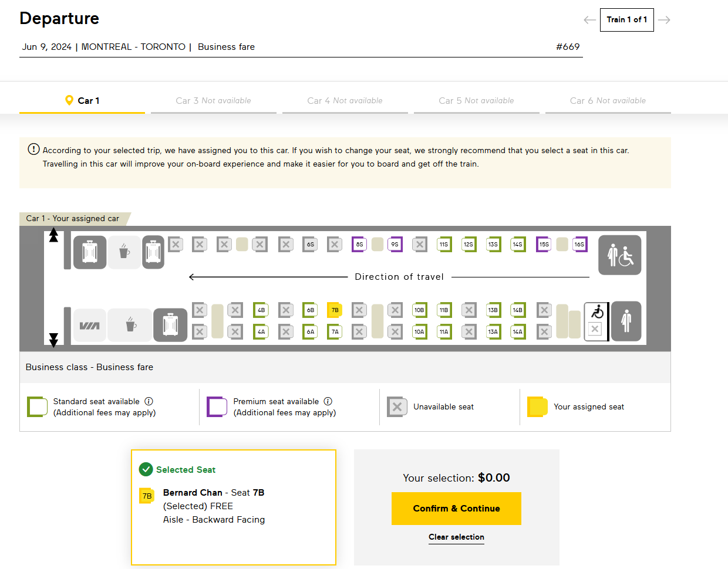Click the single-person washroom icon
This screenshot has width=728, height=569.
[x=626, y=321]
